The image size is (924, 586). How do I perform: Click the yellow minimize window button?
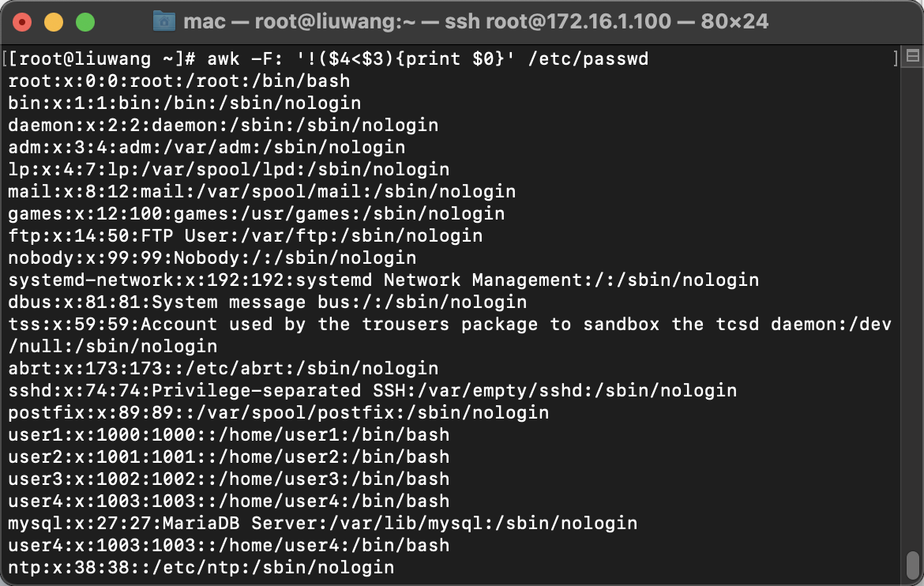(54, 22)
